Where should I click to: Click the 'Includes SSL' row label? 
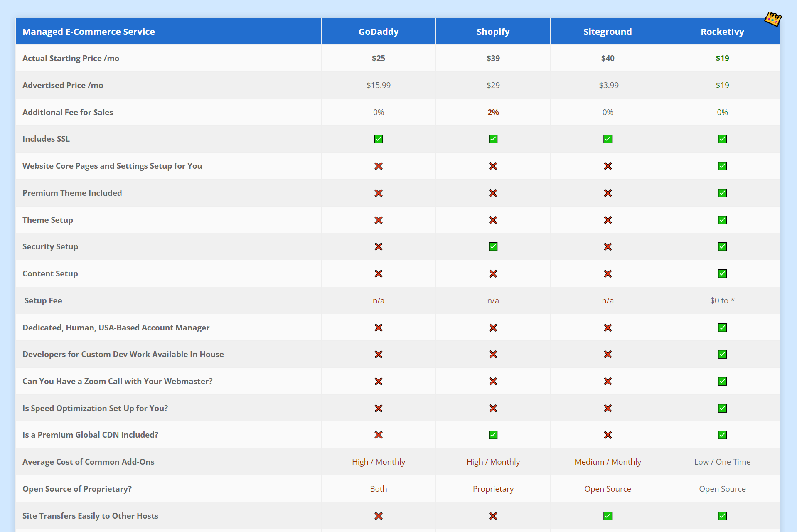click(x=46, y=139)
